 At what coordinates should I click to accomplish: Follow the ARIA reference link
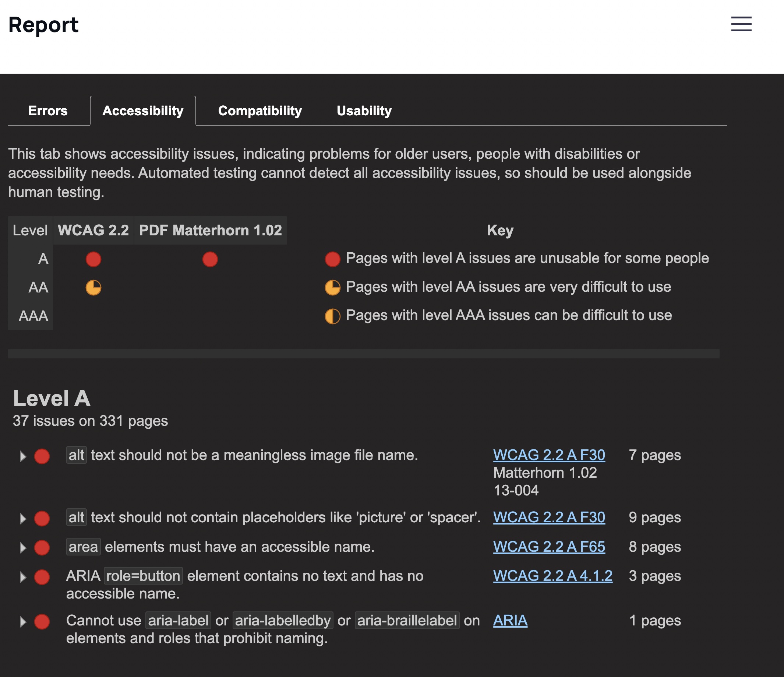(x=510, y=621)
